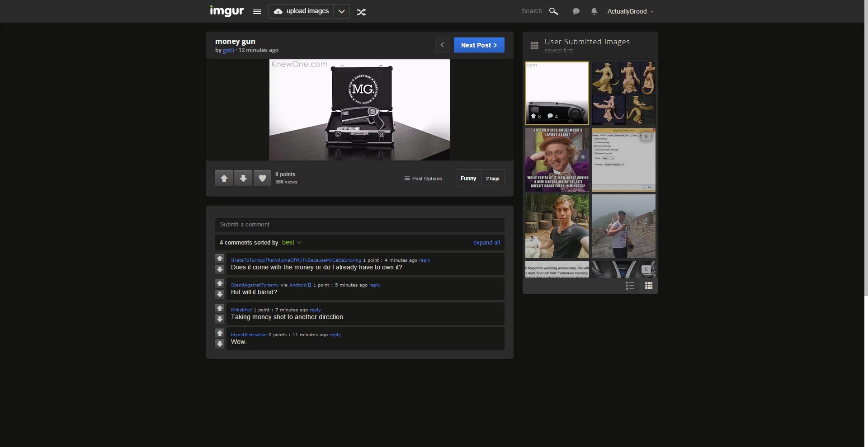Open the notifications bell icon
The image size is (868, 447).
coord(594,12)
